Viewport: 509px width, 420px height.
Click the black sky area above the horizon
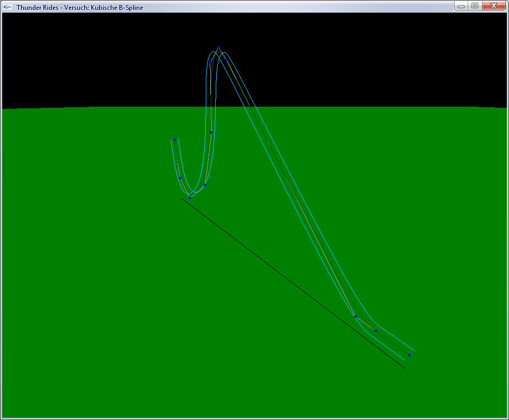click(83, 55)
